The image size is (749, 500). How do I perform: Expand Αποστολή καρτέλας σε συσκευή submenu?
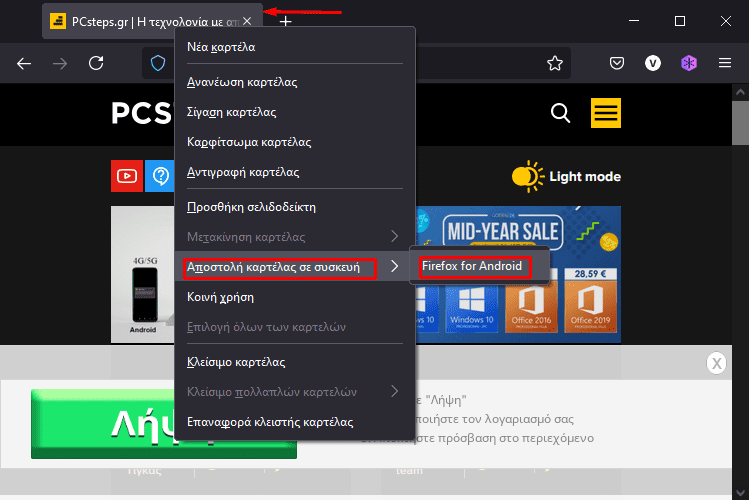click(295, 266)
